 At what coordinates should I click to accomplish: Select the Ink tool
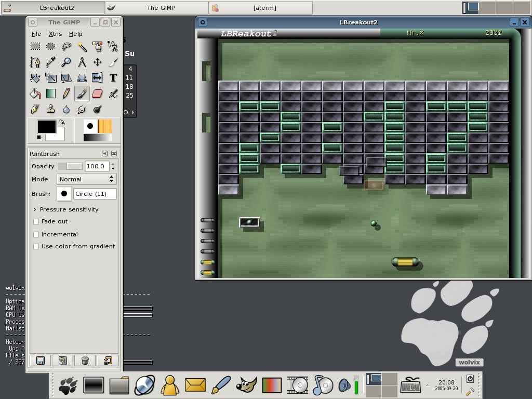pos(35,109)
